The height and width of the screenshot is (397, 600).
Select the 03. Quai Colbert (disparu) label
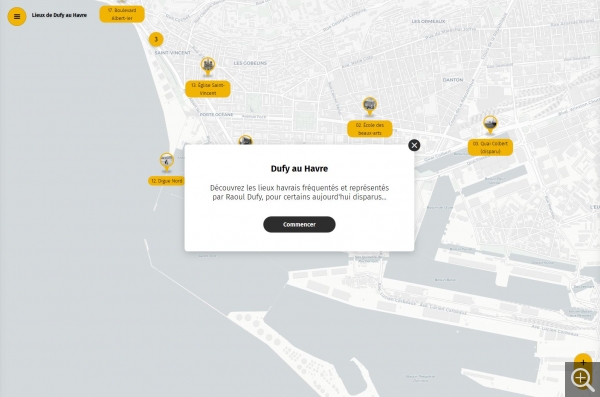pos(490,147)
